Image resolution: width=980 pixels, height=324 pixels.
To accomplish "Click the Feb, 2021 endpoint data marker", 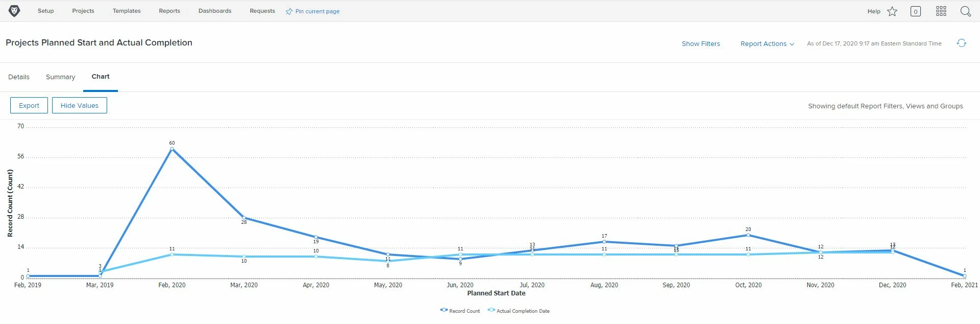I will click(965, 276).
